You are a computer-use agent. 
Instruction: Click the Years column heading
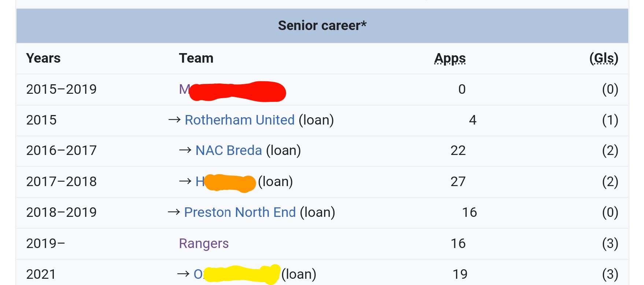pos(43,58)
